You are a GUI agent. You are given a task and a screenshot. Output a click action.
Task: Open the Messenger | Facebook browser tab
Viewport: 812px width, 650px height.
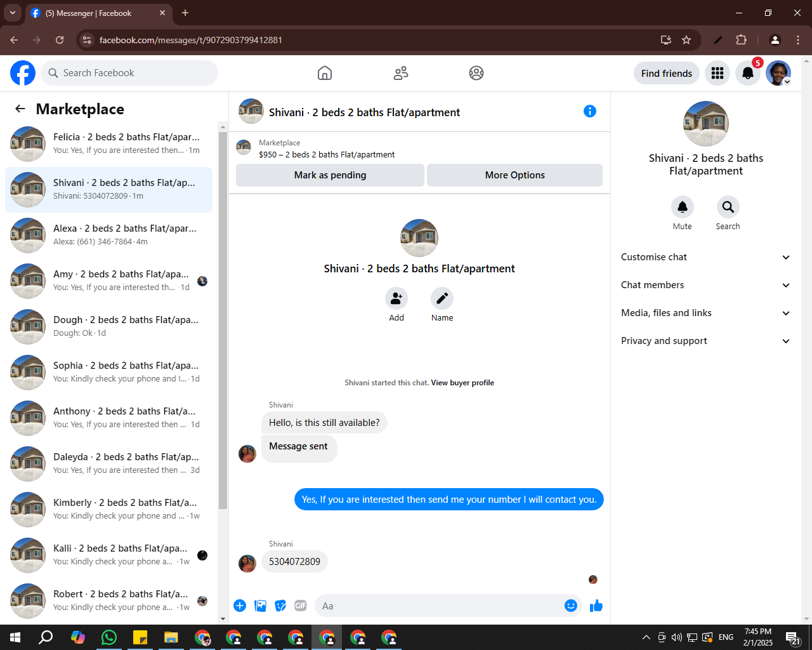pyautogui.click(x=98, y=13)
